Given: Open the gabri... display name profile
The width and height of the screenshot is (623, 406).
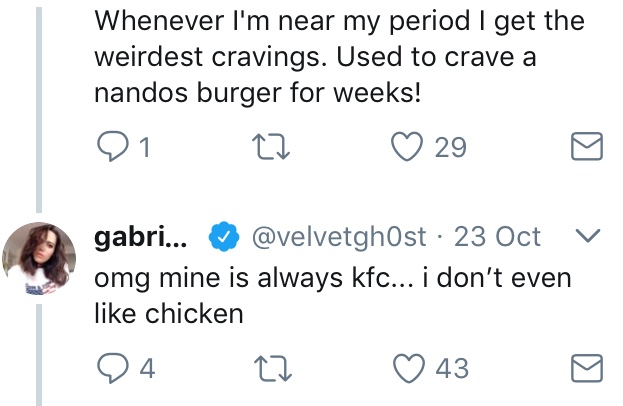Looking at the screenshot, I should 143,237.
